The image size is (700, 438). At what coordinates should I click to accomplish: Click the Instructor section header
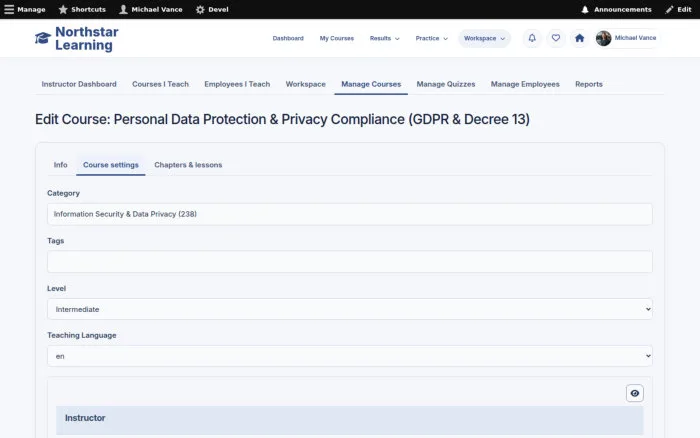point(350,420)
